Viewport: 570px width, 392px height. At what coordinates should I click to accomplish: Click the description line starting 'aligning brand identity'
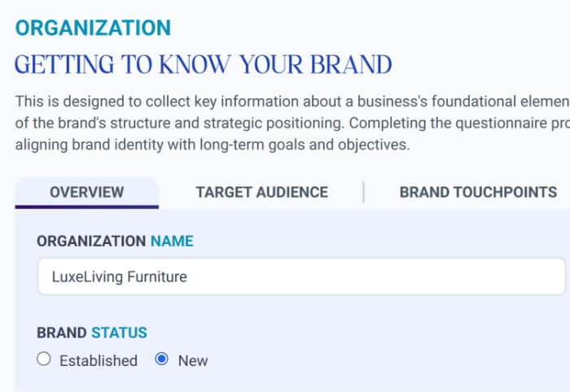pyautogui.click(x=212, y=146)
